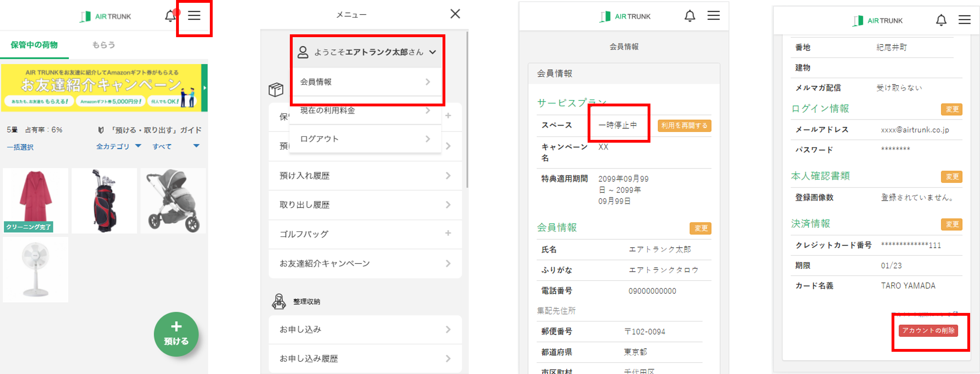Collapse ようこそエアトランク太郎さん user dropdown

pos(433,52)
